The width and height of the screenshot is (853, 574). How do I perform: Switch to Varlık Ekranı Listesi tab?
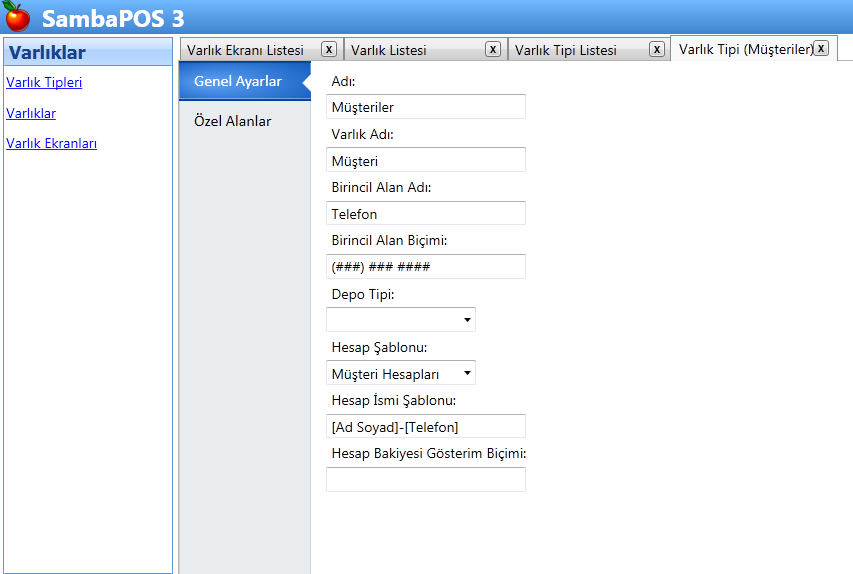(245, 50)
